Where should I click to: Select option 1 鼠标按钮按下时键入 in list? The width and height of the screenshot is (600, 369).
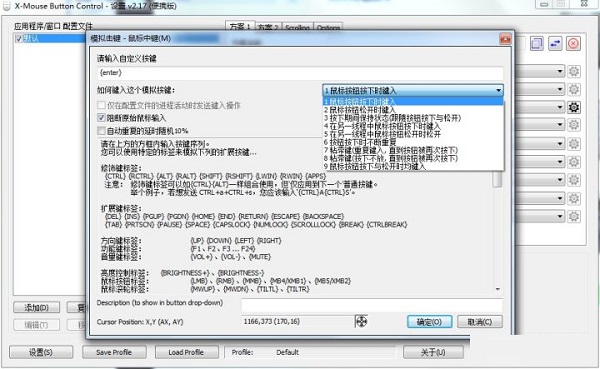(x=413, y=101)
